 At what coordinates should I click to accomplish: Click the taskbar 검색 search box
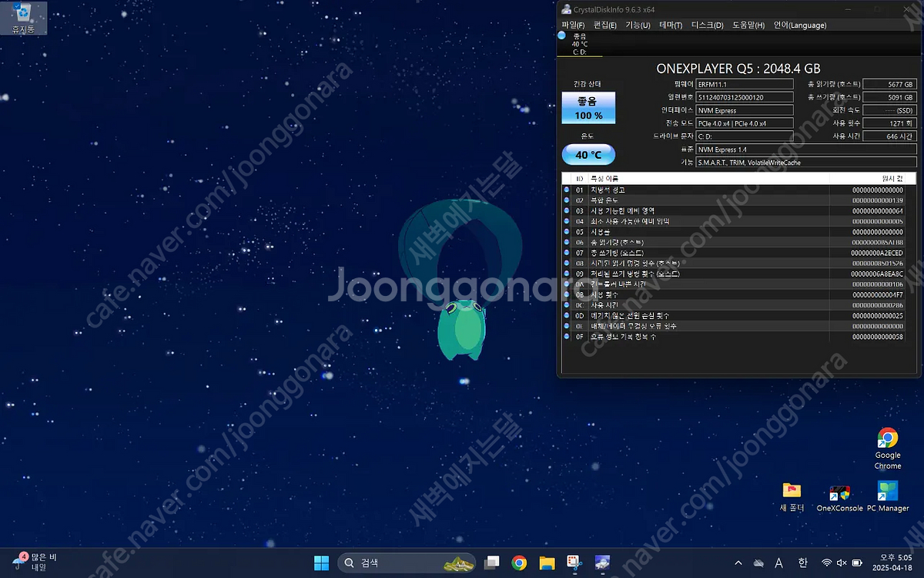click(x=407, y=563)
